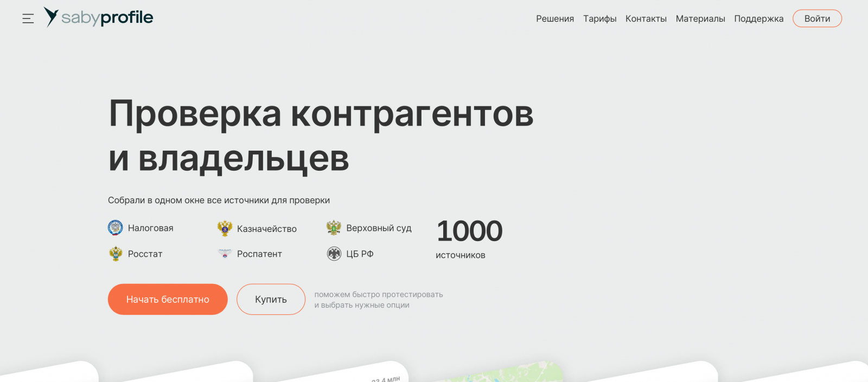Click the sabyprofile bird logo
The height and width of the screenshot is (382, 868).
click(51, 17)
